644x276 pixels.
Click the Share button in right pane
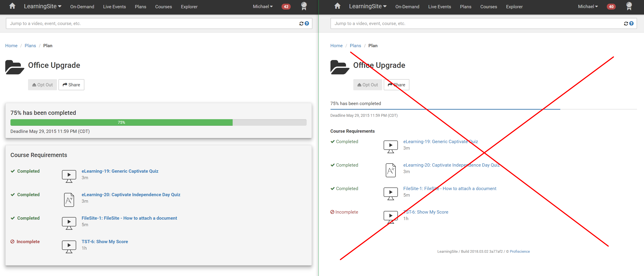click(x=397, y=85)
